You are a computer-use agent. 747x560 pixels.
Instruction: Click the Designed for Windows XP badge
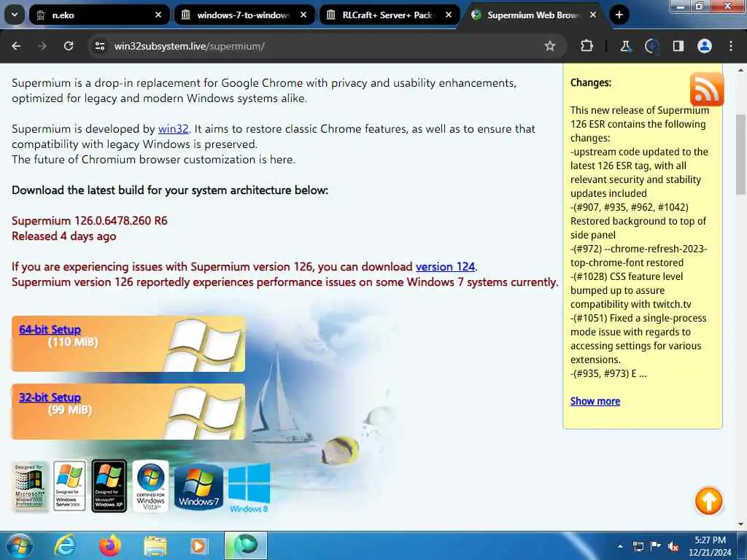109,486
